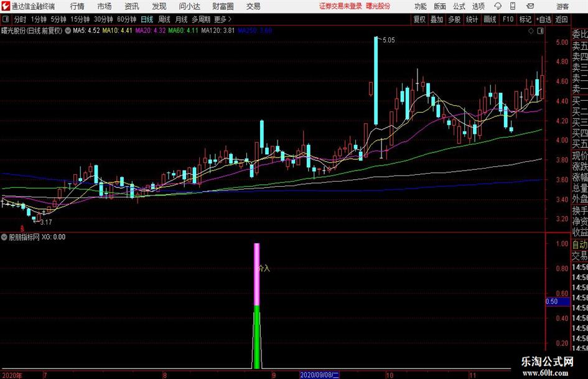
Task: Add stock with the +自选 button
Action: pos(544,19)
